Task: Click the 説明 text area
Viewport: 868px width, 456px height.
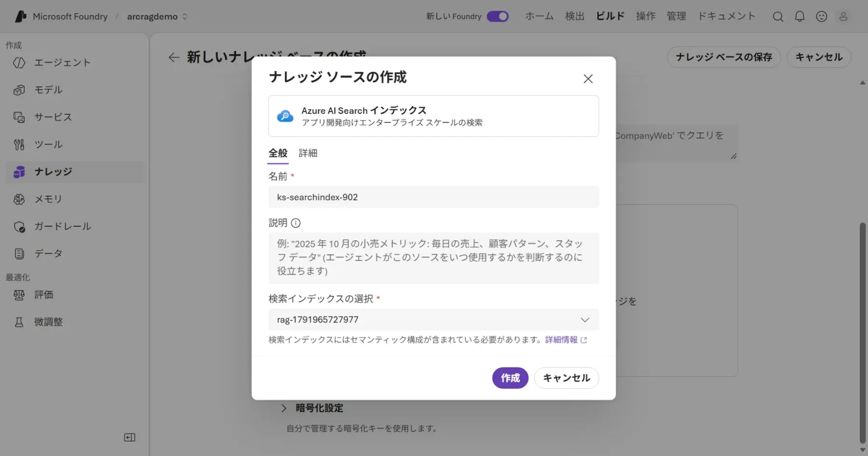Action: click(x=434, y=258)
